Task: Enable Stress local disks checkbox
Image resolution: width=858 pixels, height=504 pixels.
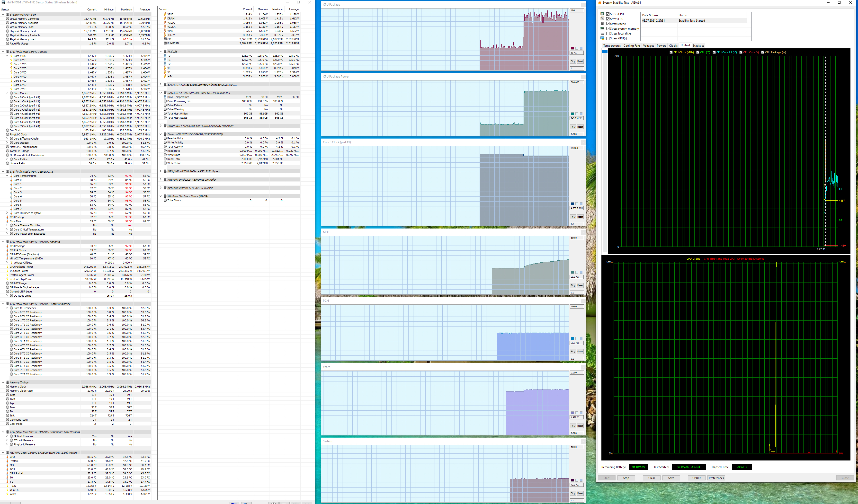Action: [608, 33]
